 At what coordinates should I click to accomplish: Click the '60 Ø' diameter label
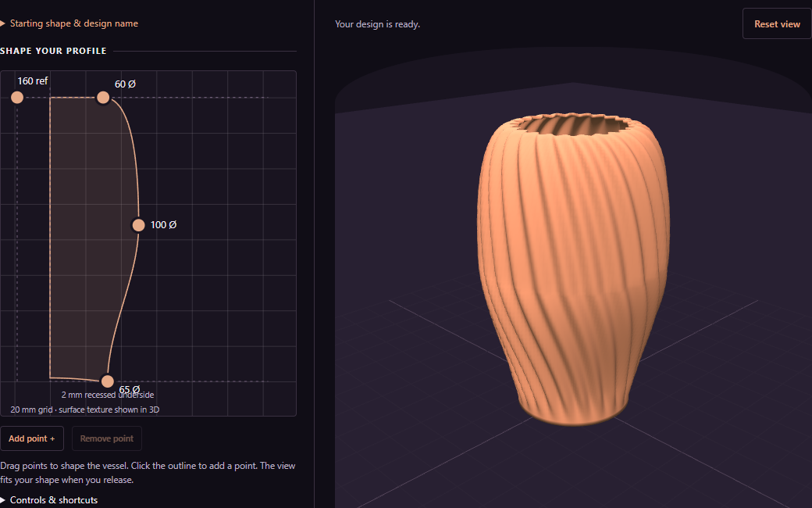point(126,84)
